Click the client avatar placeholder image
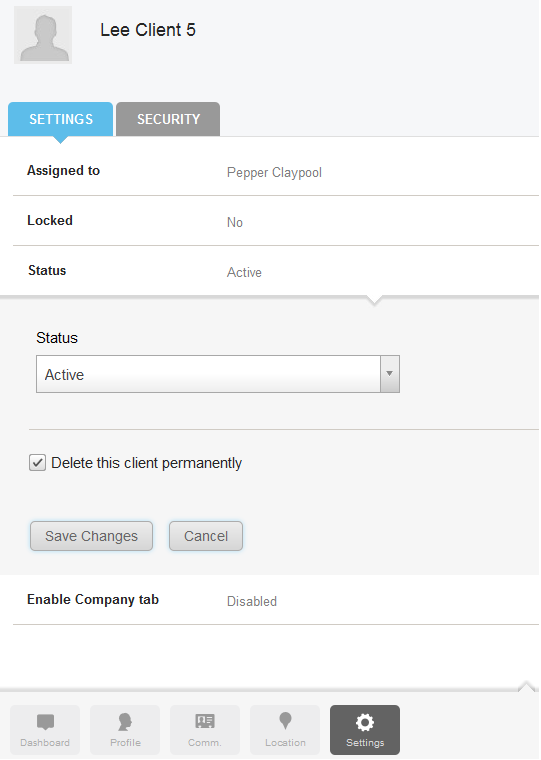This screenshot has width=541, height=760. (x=43, y=34)
